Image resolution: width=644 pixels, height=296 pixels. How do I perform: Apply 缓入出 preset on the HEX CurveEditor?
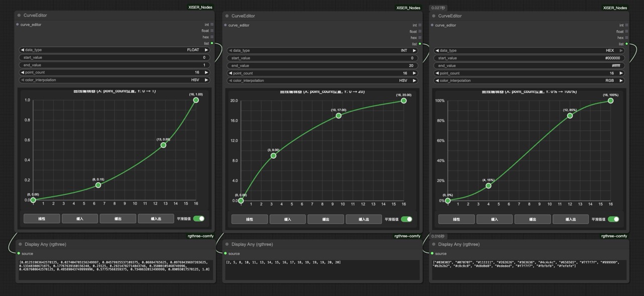tap(571, 219)
